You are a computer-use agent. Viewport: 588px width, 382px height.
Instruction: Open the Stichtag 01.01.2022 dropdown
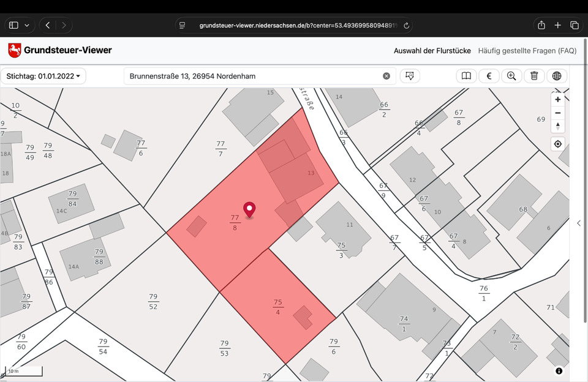click(43, 76)
